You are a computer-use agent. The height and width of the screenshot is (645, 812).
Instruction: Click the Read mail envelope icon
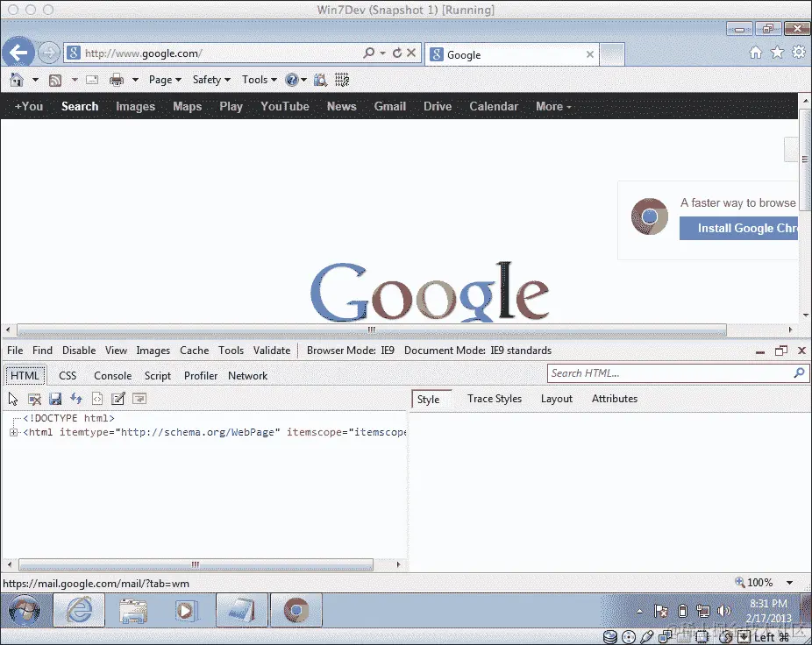click(x=92, y=80)
